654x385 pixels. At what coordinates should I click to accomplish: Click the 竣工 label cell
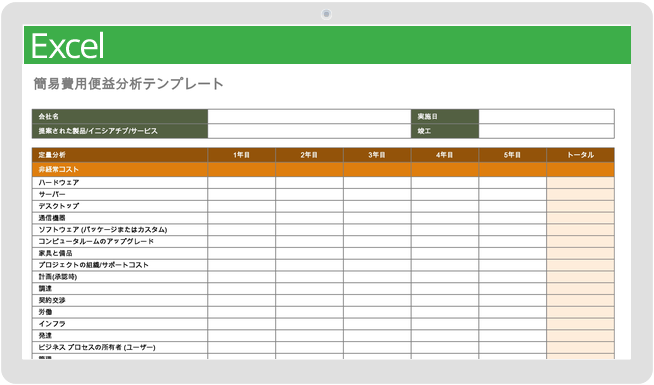[x=445, y=131]
